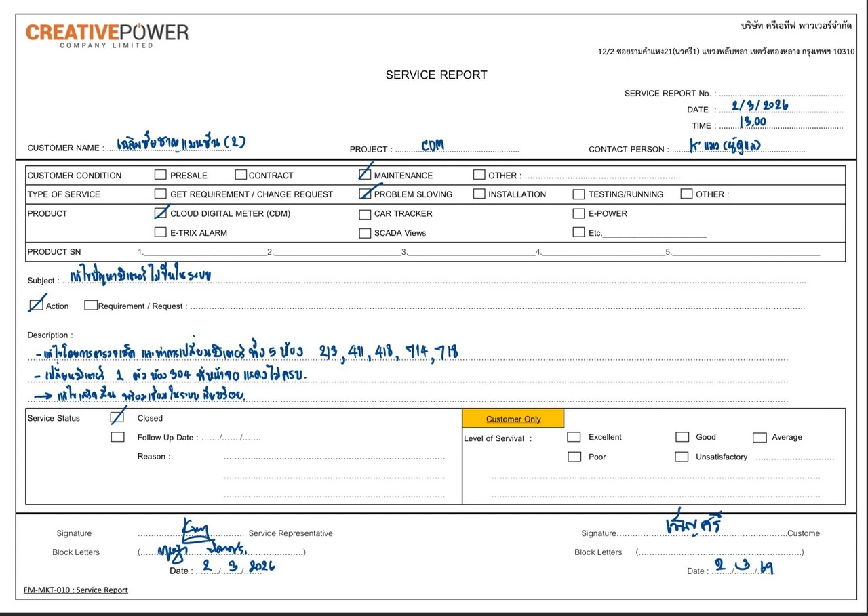Check the Requirement / Request checkbox

point(91,306)
